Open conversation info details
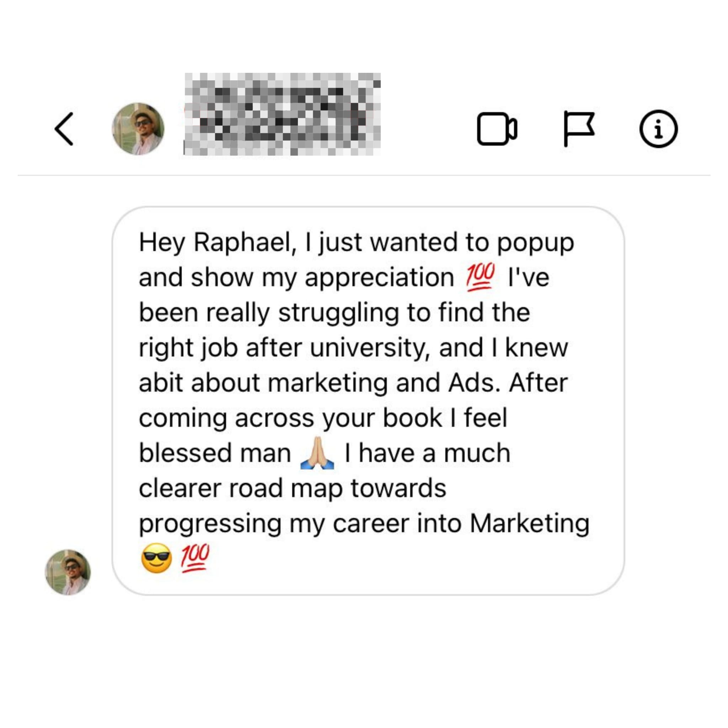The image size is (728, 728). (x=658, y=129)
